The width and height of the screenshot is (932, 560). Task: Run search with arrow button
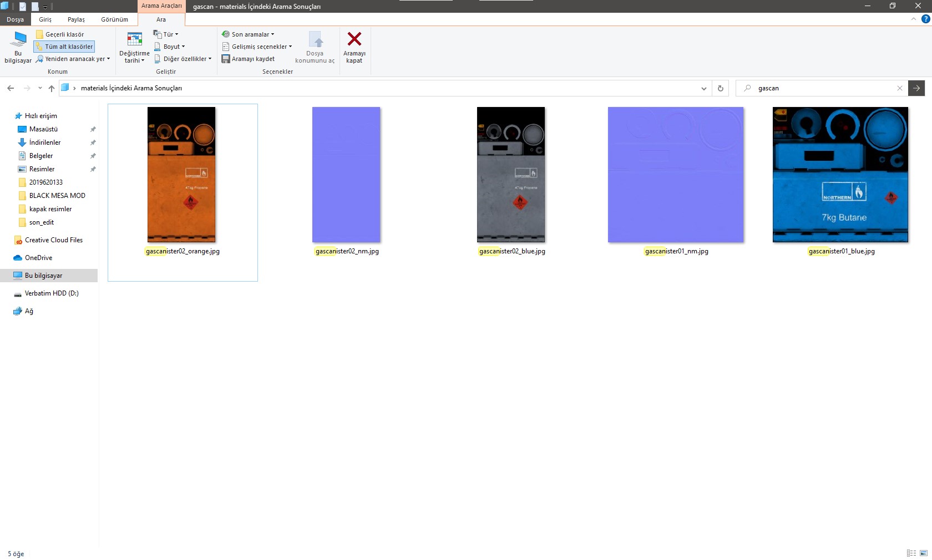click(x=916, y=88)
